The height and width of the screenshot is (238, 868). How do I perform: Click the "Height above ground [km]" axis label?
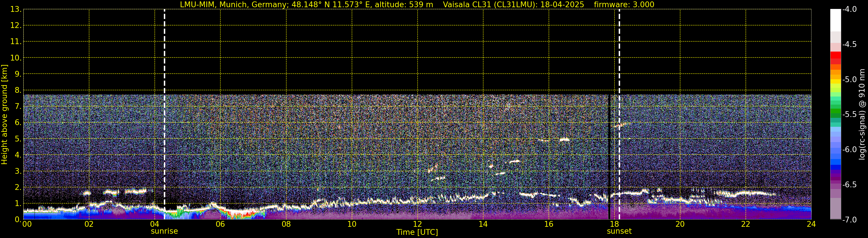coord(4,115)
